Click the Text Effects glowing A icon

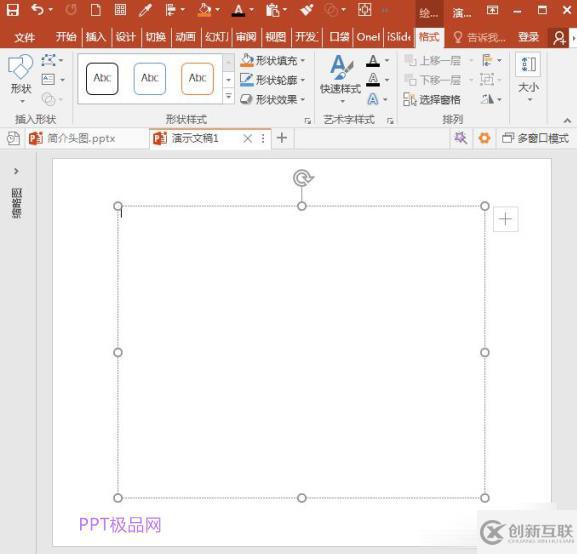tap(373, 99)
